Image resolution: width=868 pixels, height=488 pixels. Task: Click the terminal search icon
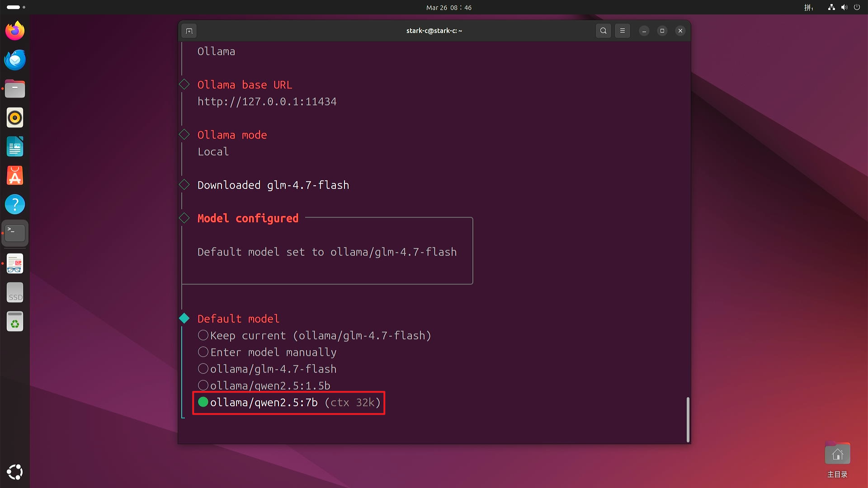pos(603,31)
